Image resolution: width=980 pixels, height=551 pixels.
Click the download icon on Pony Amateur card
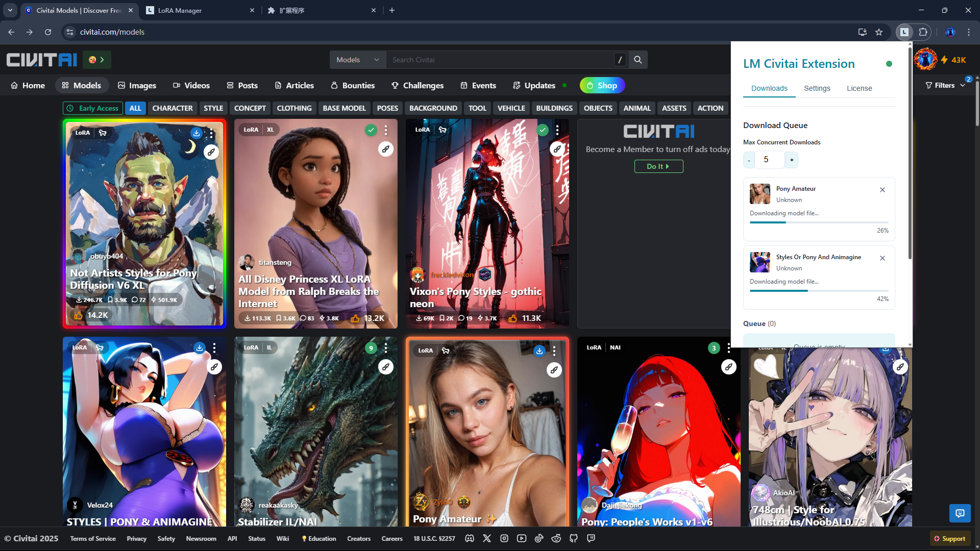tap(539, 351)
